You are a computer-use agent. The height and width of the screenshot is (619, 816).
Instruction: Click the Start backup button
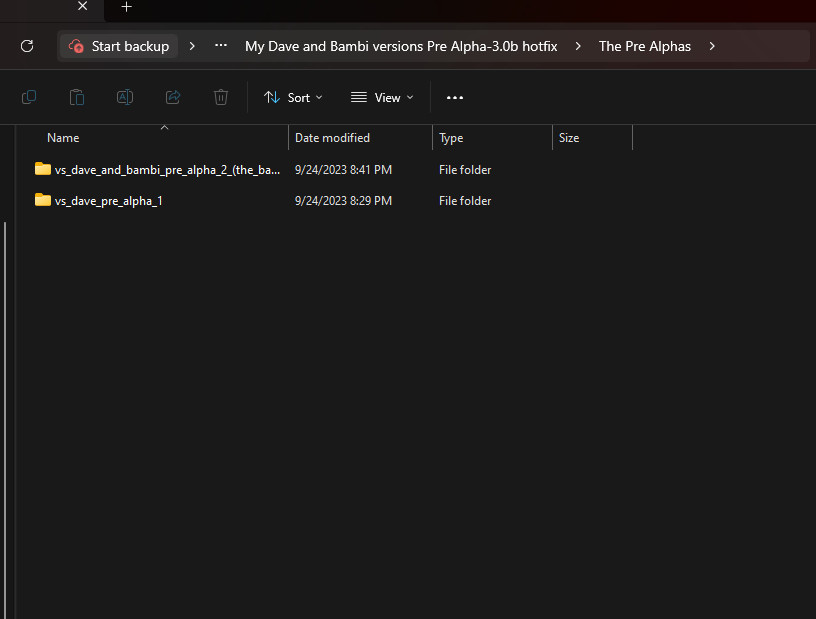(x=119, y=46)
